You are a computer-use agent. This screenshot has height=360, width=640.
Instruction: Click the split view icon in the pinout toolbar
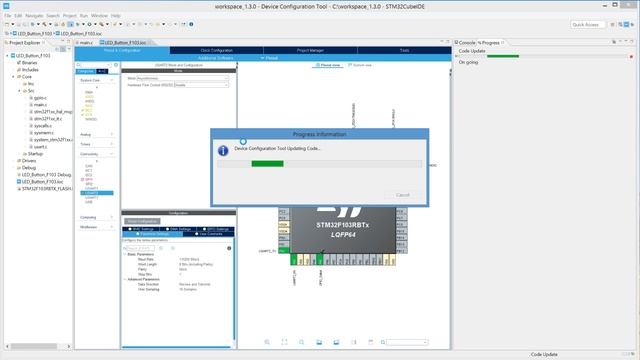click(353, 342)
